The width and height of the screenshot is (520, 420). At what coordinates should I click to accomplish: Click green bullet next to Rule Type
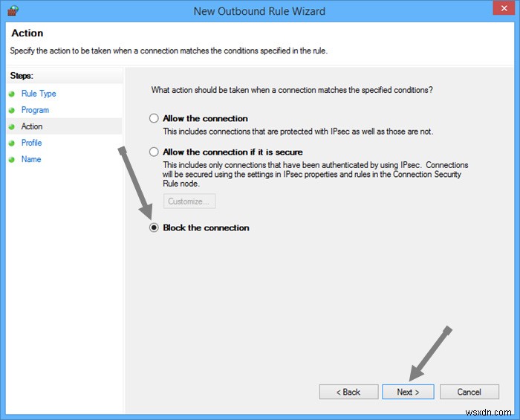point(12,94)
